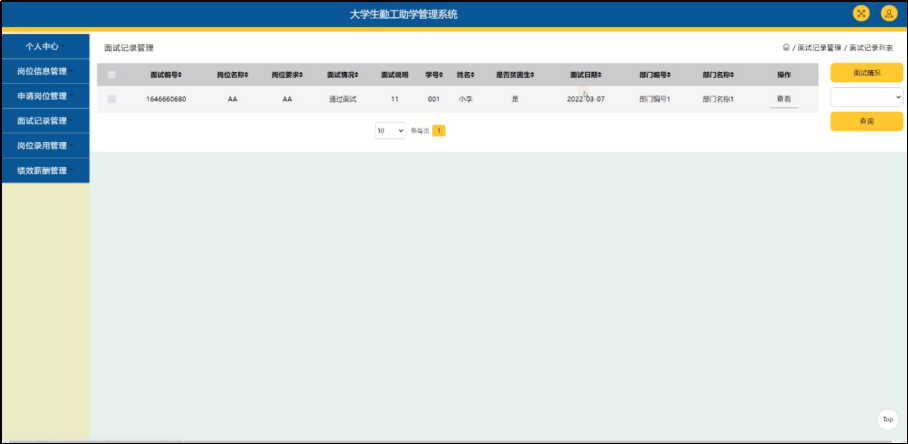Click 面试记录管理 in the breadcrumb
The width and height of the screenshot is (908, 444).
click(x=819, y=48)
